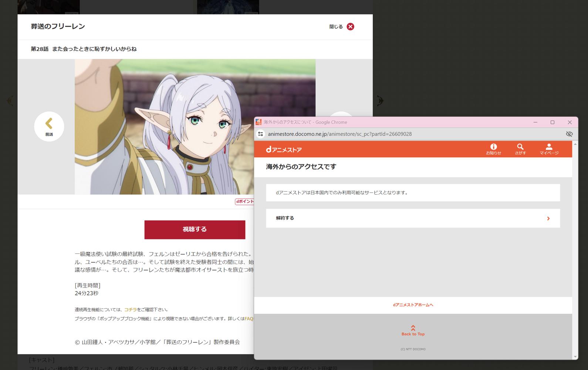Click the popup scrollbar down arrow
This screenshot has height=370, width=588.
[x=575, y=357]
